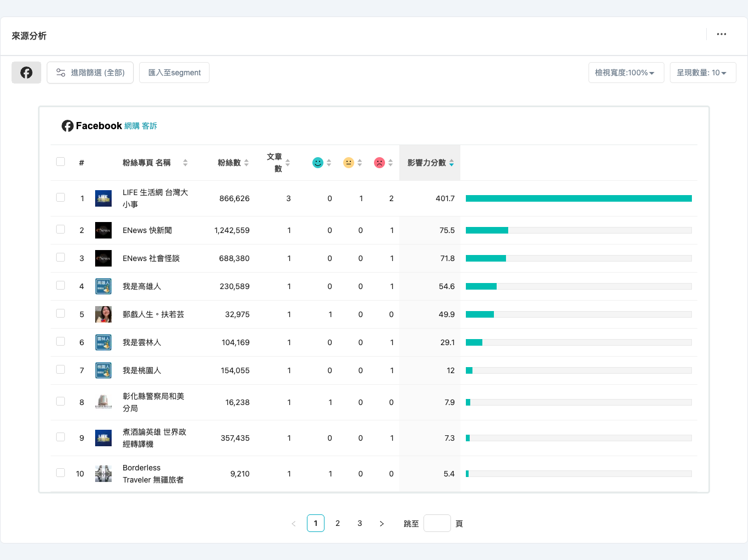Viewport: 748px width, 560px height.
Task: Click the 54.6 influence score bar
Action: 579,286
